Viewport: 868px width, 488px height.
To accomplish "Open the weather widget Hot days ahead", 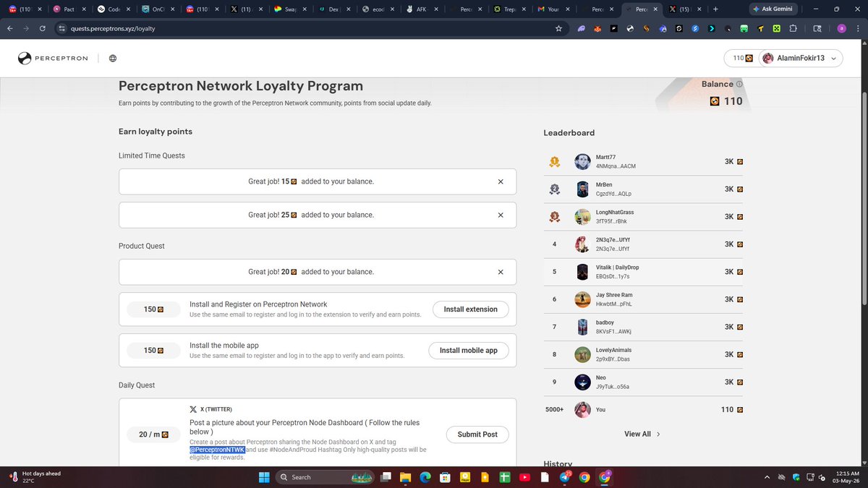I will pos(36,477).
